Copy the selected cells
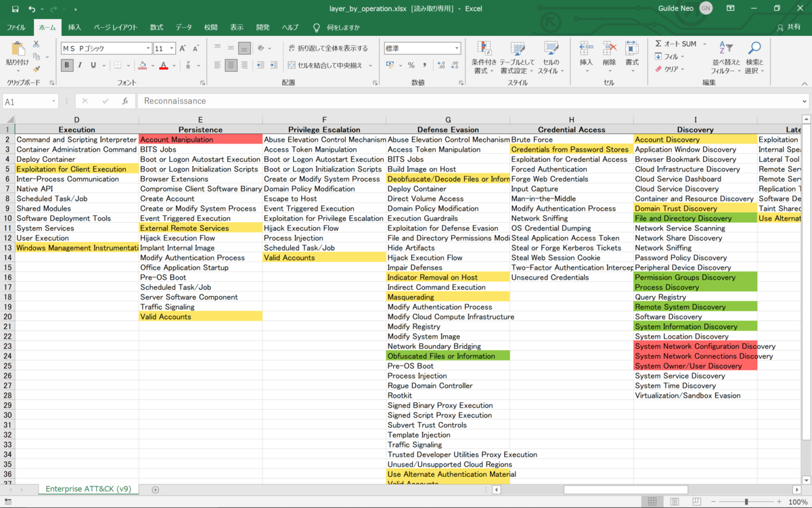The width and height of the screenshot is (812, 508). coord(37,57)
